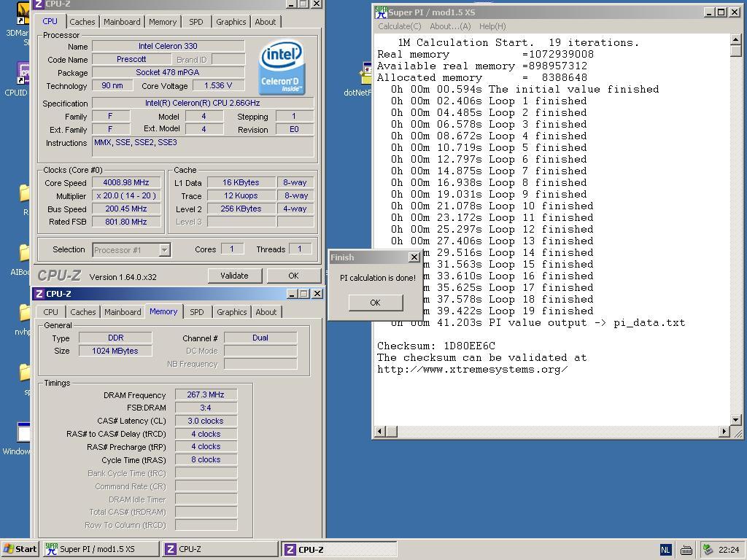747x560 pixels.
Task: Click the Super PI title bar icon
Action: [x=381, y=12]
